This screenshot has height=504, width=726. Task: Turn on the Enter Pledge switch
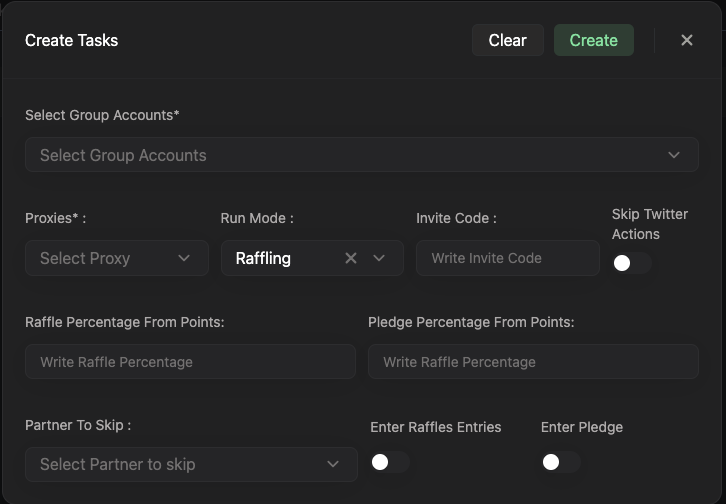(560, 462)
